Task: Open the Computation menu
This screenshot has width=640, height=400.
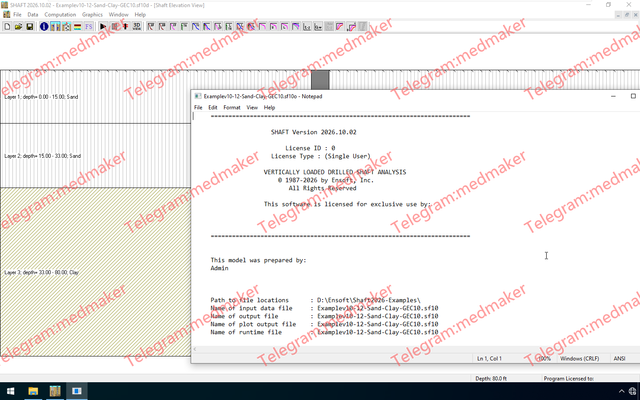Action: (x=60, y=15)
